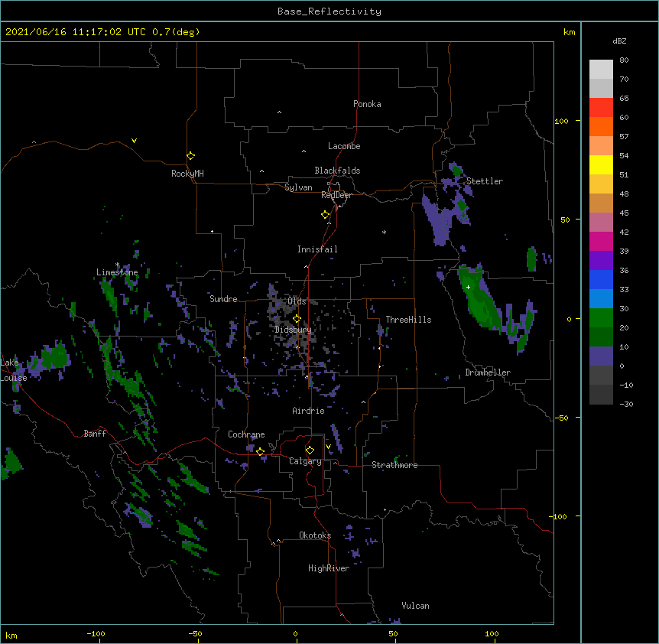Click the Blackfalds town label

[x=337, y=171]
